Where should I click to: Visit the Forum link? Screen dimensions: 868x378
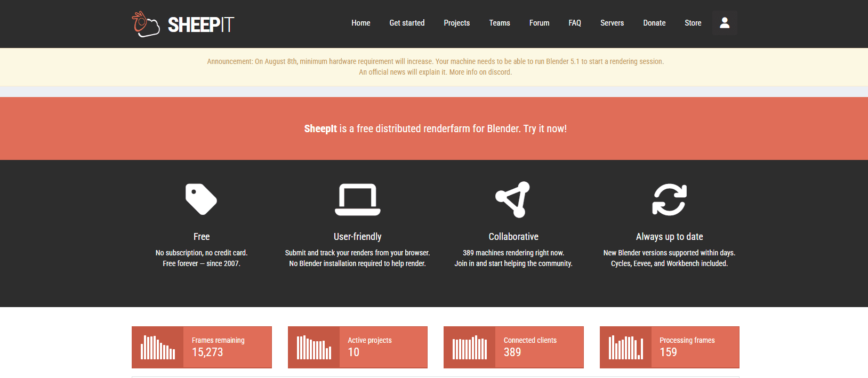(540, 23)
